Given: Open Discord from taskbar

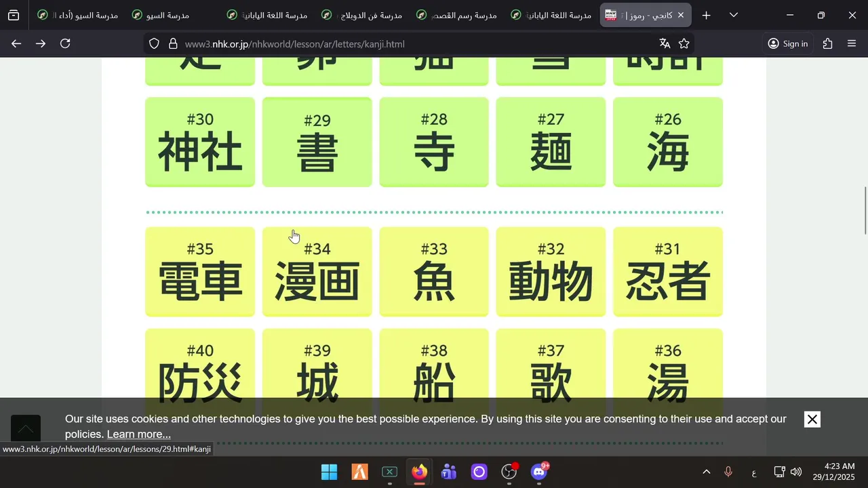Looking at the screenshot, I should (x=539, y=472).
